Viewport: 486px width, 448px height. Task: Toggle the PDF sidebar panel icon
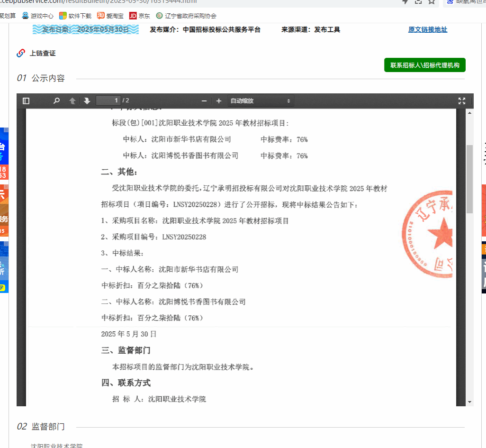point(26,101)
